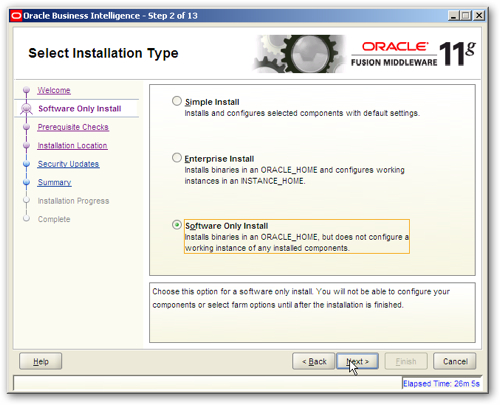Click the gears banner graphic

tap(299, 54)
